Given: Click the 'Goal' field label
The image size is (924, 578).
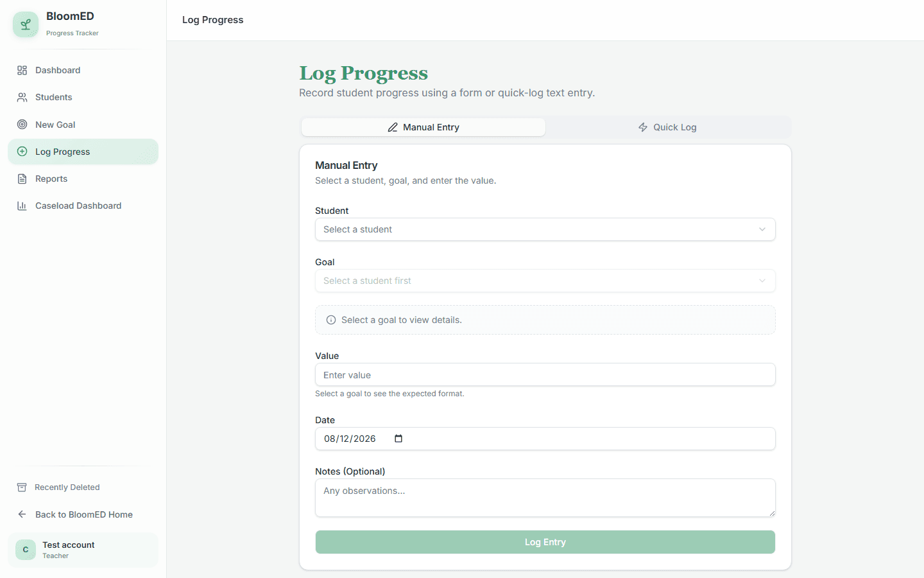Looking at the screenshot, I should (x=325, y=262).
